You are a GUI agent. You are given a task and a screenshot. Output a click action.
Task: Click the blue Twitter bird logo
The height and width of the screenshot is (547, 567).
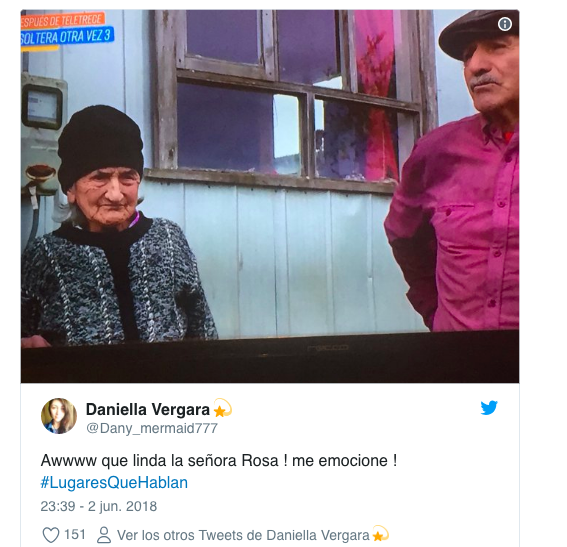click(x=489, y=408)
